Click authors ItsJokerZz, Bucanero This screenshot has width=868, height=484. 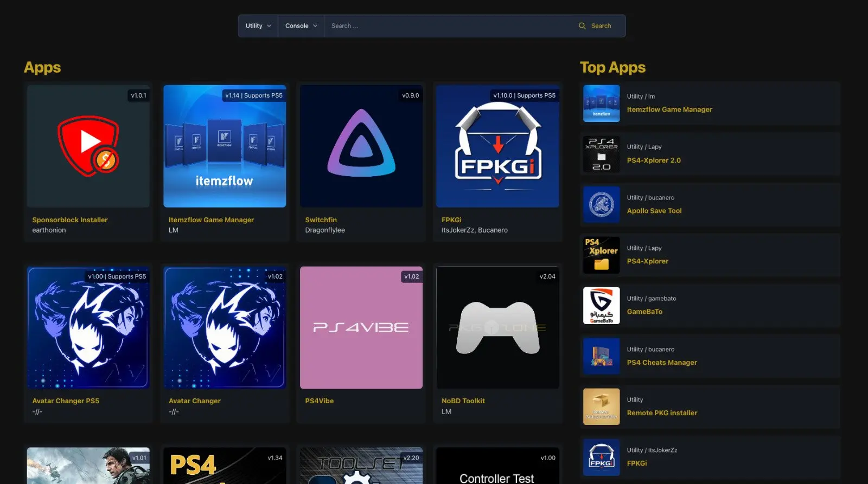pos(475,230)
